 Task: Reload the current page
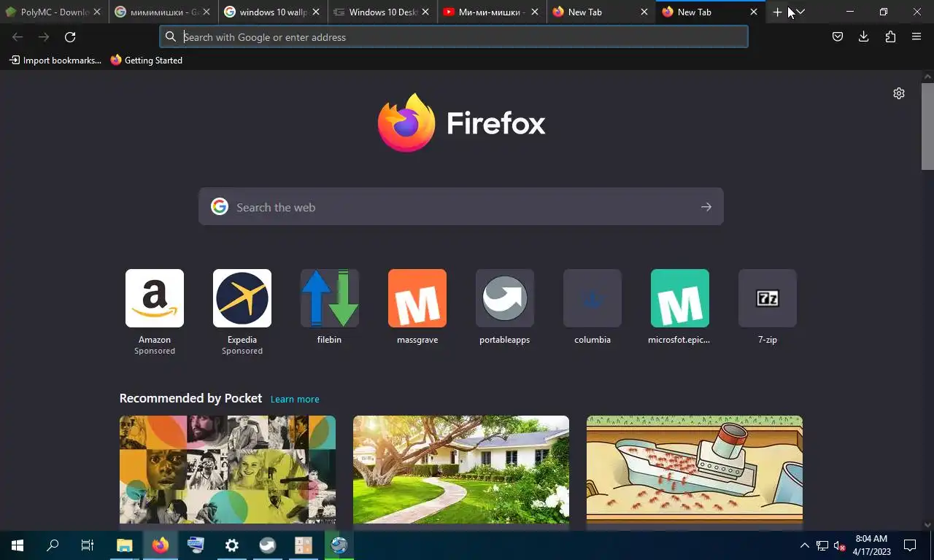point(70,37)
